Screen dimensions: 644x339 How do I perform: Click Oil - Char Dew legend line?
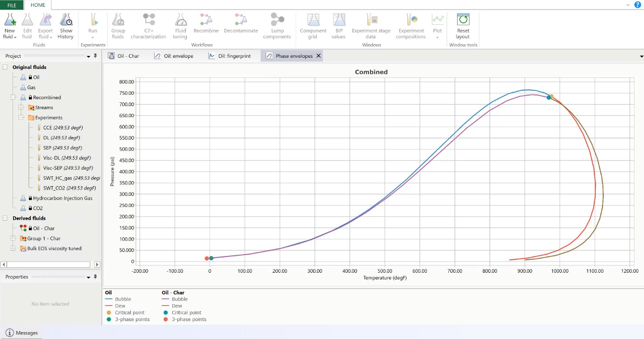166,306
